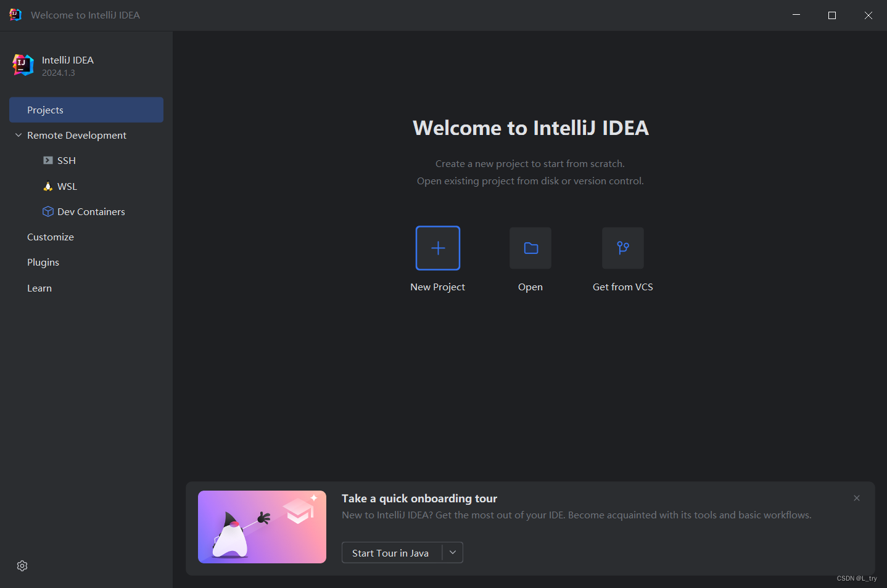Image resolution: width=887 pixels, height=588 pixels.
Task: Close the Welcome to IntelliJ IDEA window
Action: 868,15
